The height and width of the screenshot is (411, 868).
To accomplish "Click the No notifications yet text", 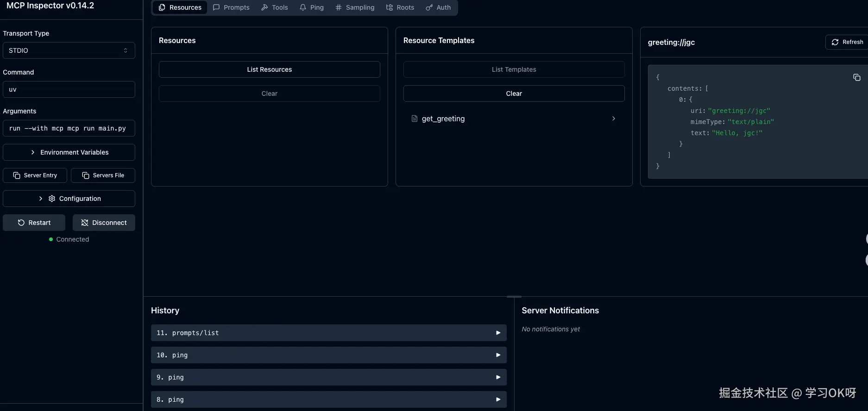I will point(551,329).
